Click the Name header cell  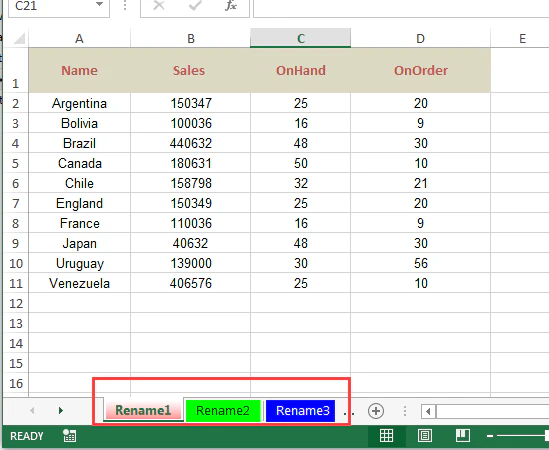(x=79, y=70)
